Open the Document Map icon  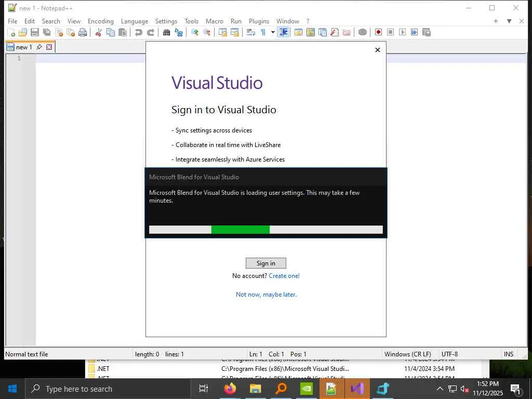click(311, 32)
